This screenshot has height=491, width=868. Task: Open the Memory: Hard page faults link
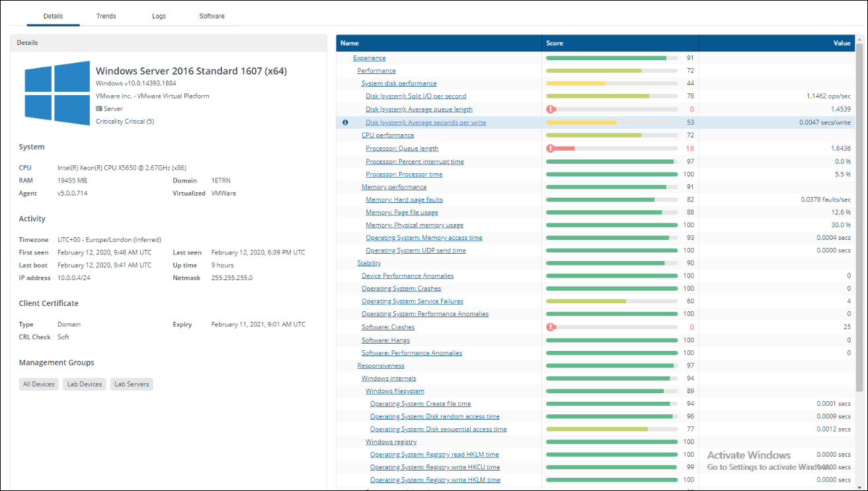tap(404, 200)
